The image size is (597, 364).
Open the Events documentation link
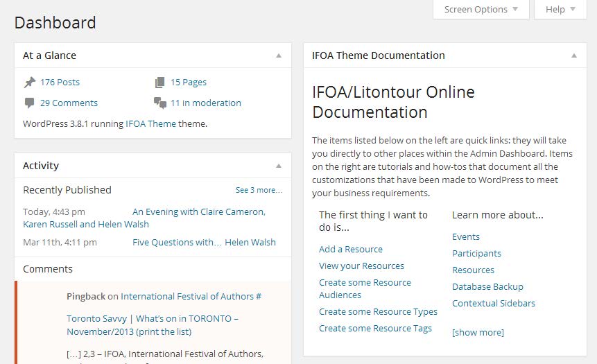click(x=466, y=237)
